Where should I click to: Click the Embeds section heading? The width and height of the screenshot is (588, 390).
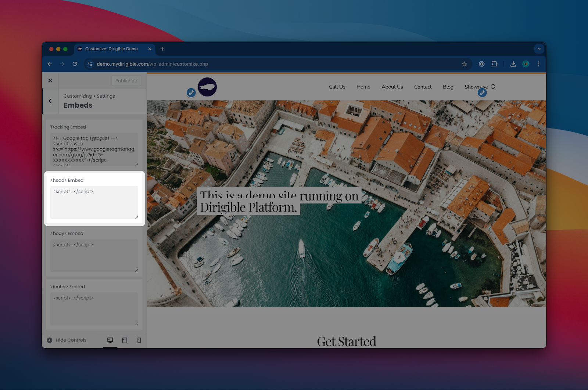78,105
